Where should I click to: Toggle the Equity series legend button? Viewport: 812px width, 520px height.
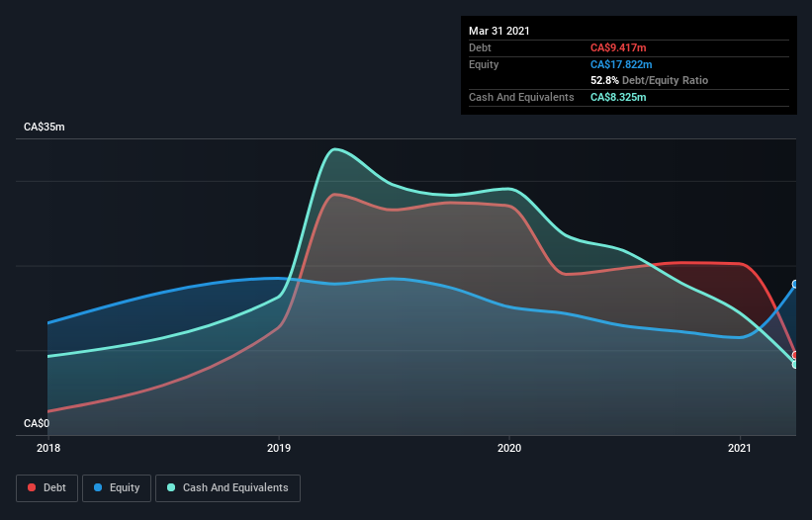click(117, 488)
